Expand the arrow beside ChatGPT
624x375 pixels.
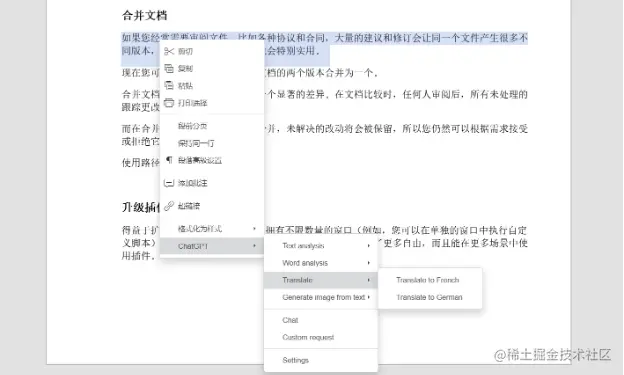click(x=254, y=246)
